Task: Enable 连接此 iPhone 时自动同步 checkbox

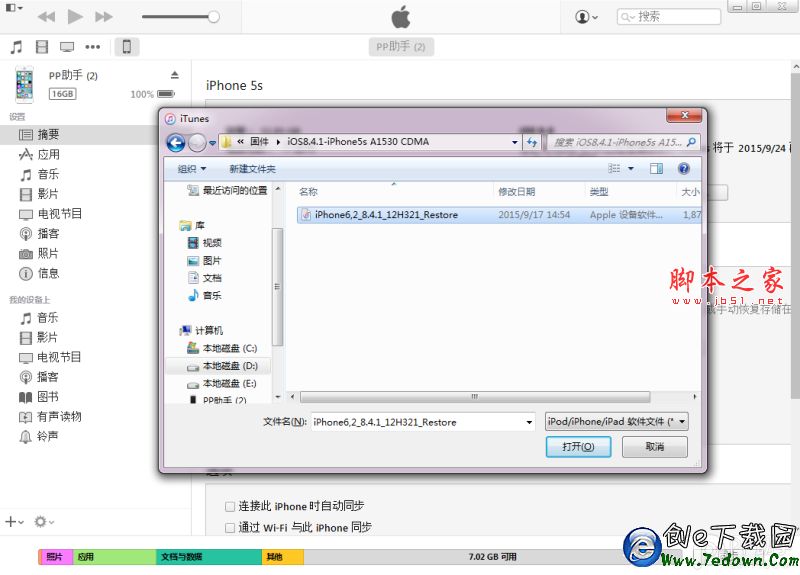Action: [x=230, y=507]
